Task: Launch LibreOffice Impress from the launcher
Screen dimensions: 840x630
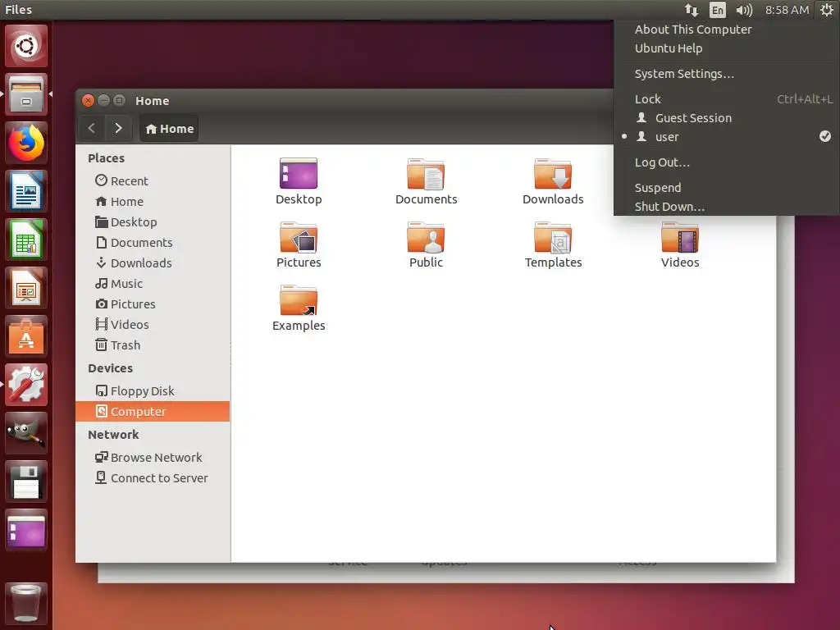Action: click(x=26, y=288)
